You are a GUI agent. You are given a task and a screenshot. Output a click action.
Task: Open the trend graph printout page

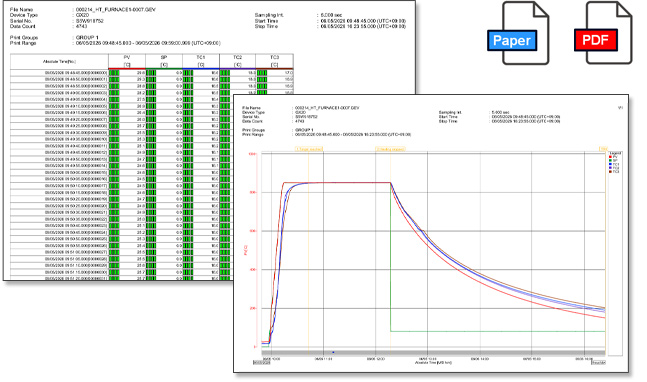pos(431,233)
